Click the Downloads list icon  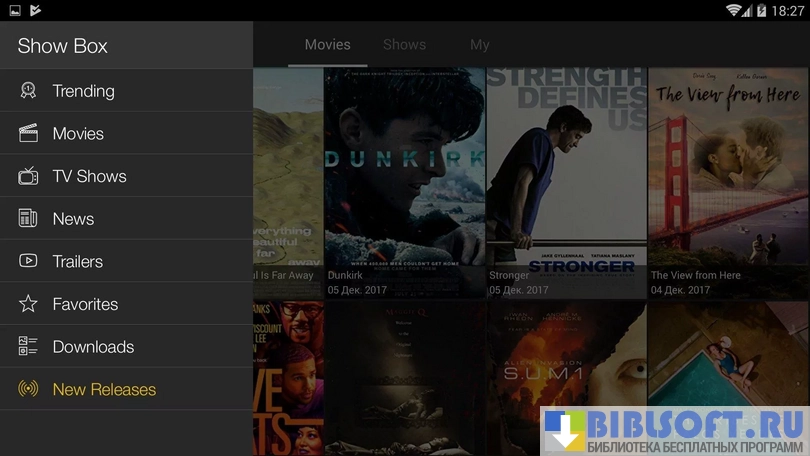tap(28, 347)
